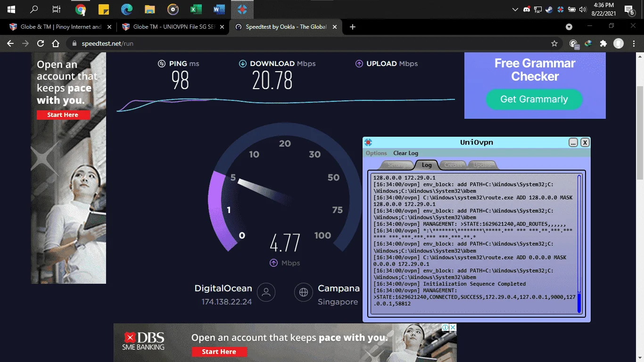Show hidden system tray icons
The width and height of the screenshot is (644, 362).
[x=515, y=9]
